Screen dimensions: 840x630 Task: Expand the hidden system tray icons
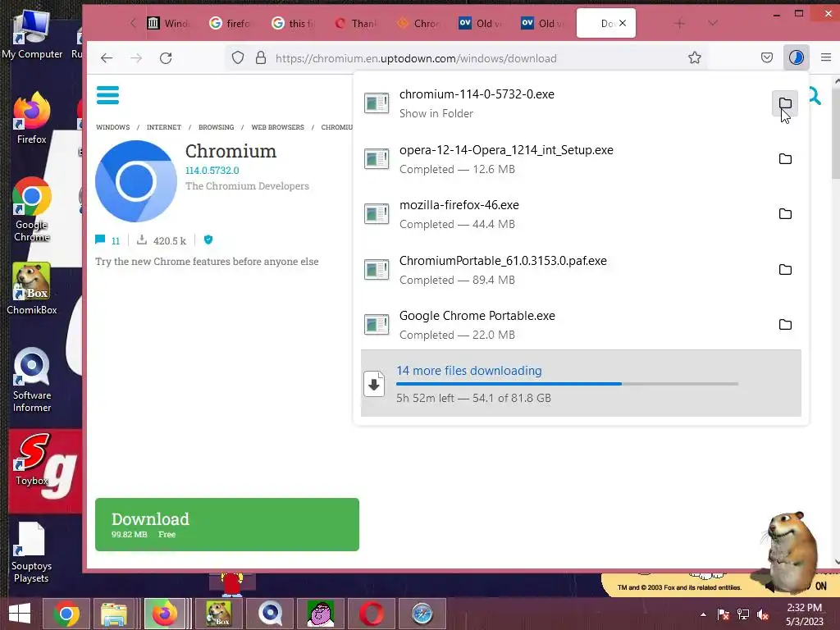[x=703, y=614]
